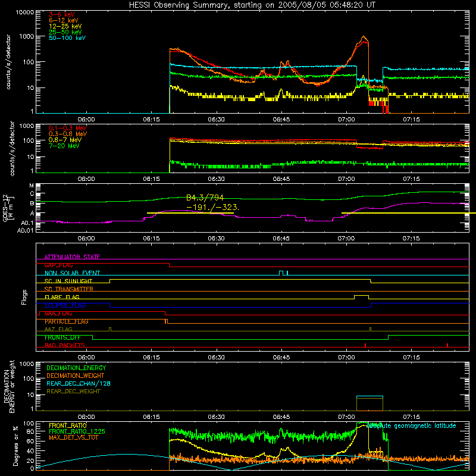Click the '0.1-0.3 MeV' legend label
This screenshot has height=476, width=476.
pyautogui.click(x=68, y=128)
